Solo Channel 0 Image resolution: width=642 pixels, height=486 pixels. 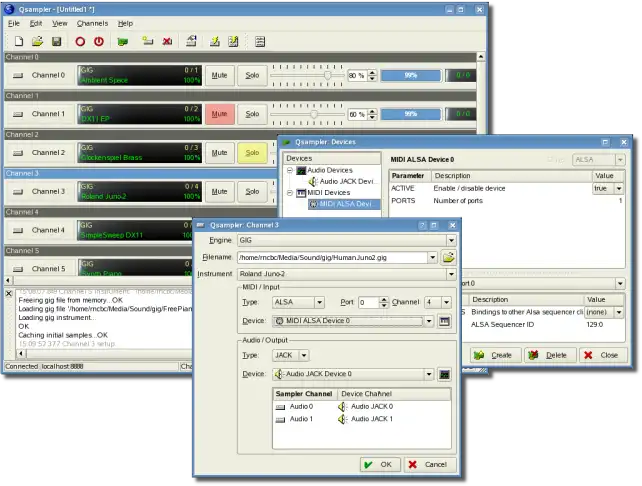click(252, 75)
